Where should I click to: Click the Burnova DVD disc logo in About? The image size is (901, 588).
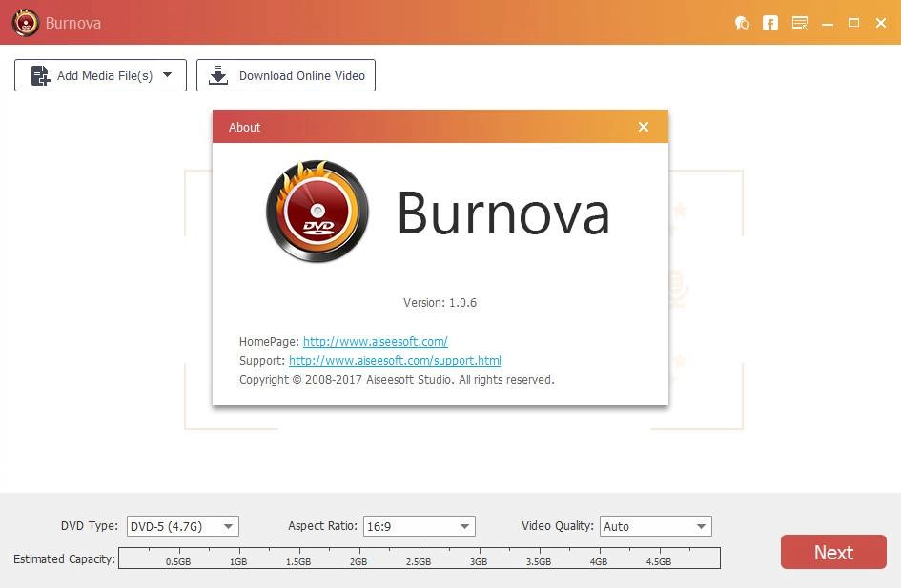pyautogui.click(x=317, y=212)
